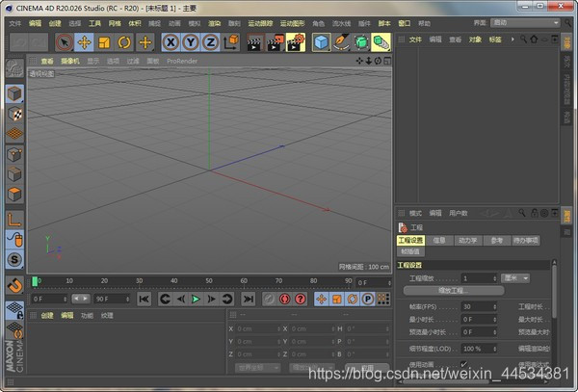
Task: Click Make Editable icon in left palette
Action: coord(14,68)
